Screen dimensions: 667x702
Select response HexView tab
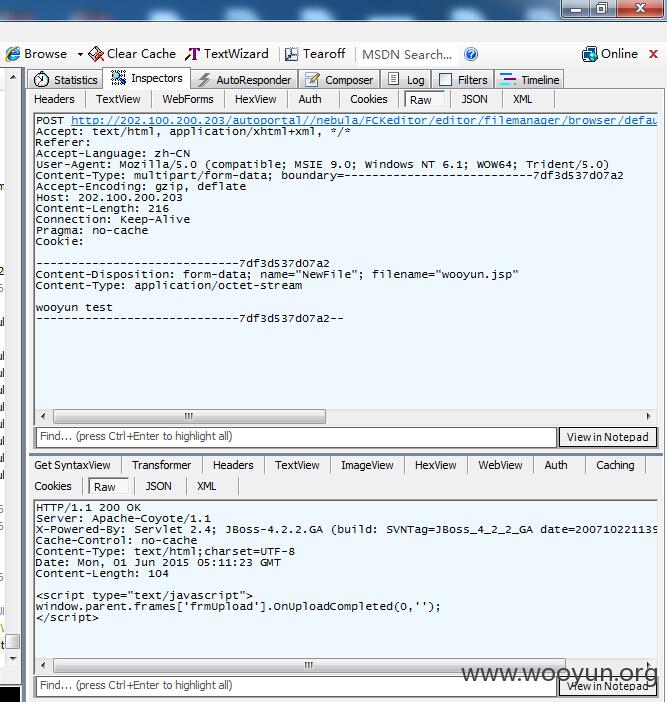(x=436, y=465)
